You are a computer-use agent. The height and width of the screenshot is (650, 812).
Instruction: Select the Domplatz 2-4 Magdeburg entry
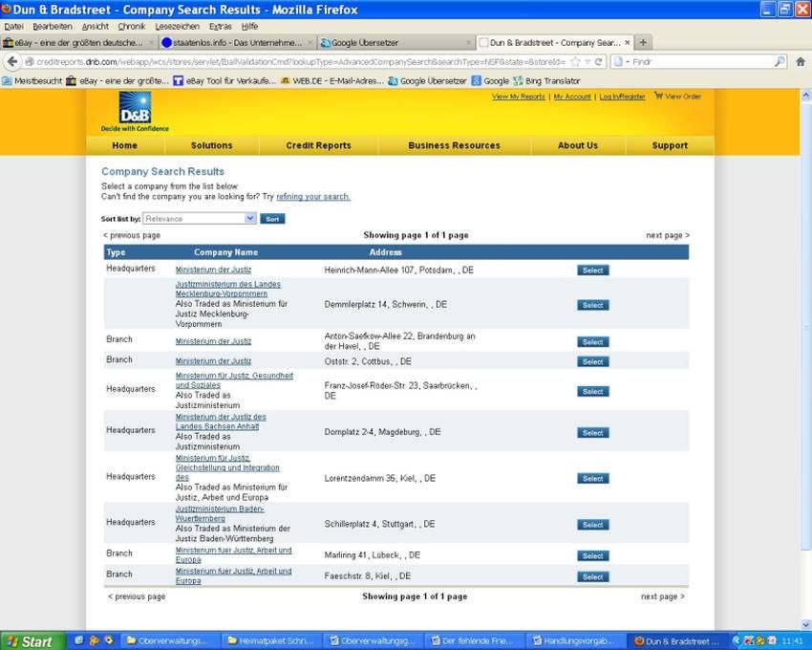coord(593,433)
